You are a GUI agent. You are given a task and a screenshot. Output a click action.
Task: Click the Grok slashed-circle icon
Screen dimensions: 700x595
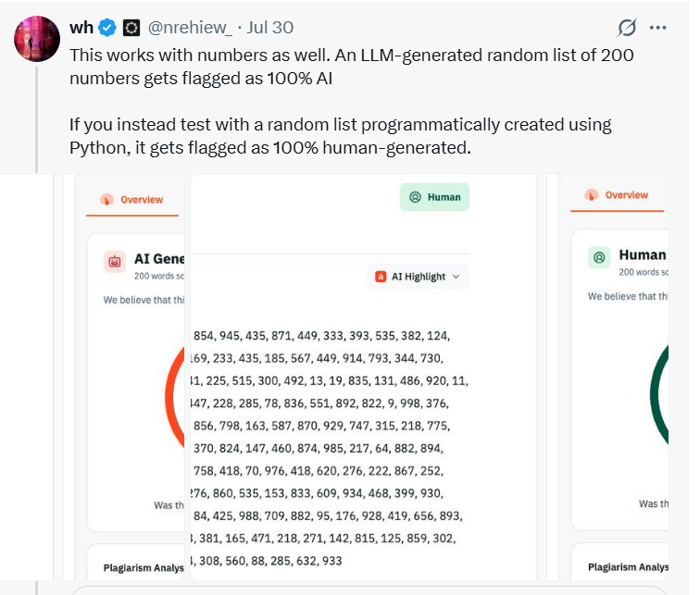pyautogui.click(x=627, y=28)
